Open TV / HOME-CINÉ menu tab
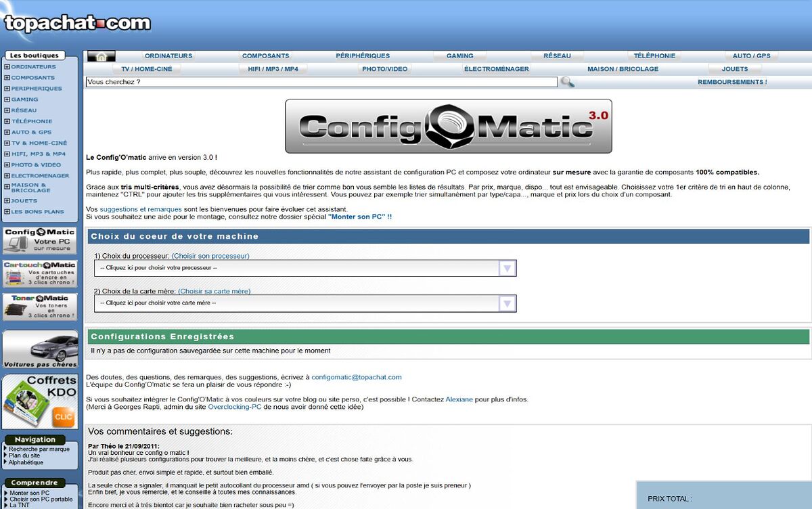This screenshot has height=509, width=812. [x=146, y=69]
